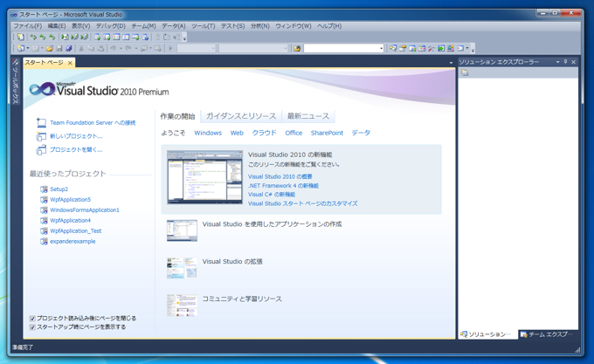Click the first icon on upper toolbar

click(20, 37)
